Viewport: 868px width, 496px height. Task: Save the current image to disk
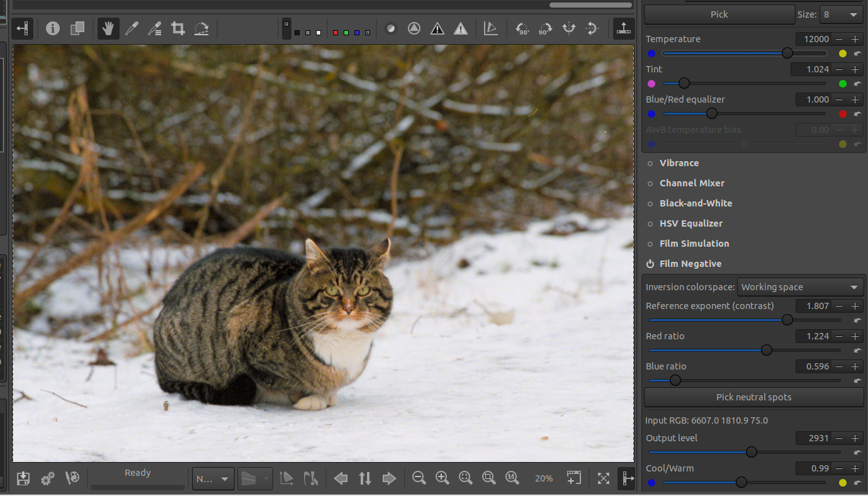click(23, 478)
